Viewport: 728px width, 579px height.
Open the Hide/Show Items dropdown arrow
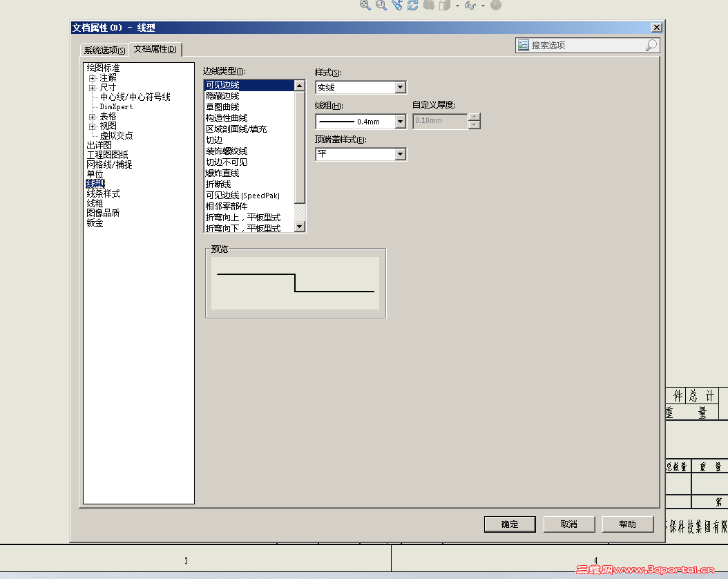coord(483,6)
